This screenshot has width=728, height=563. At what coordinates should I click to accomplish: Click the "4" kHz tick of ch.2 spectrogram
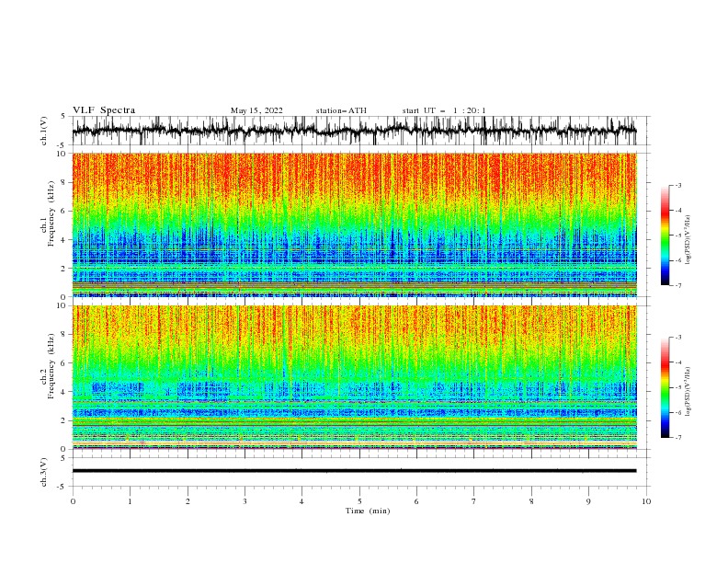[64, 392]
